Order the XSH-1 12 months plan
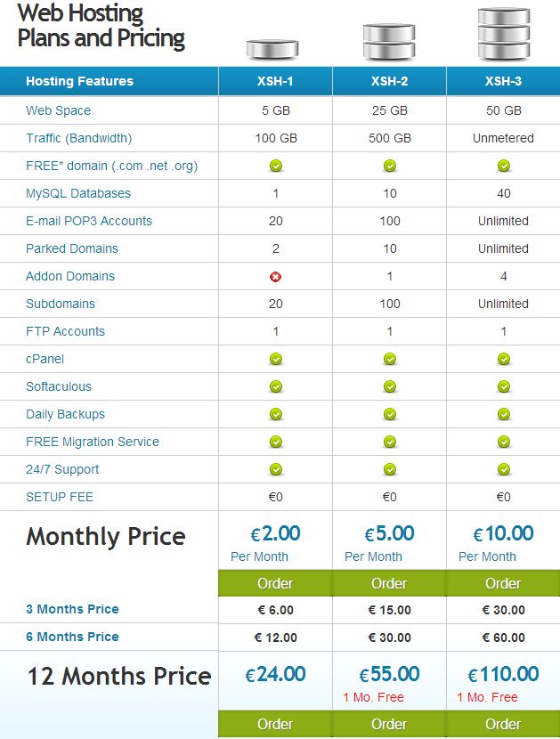 click(x=275, y=724)
